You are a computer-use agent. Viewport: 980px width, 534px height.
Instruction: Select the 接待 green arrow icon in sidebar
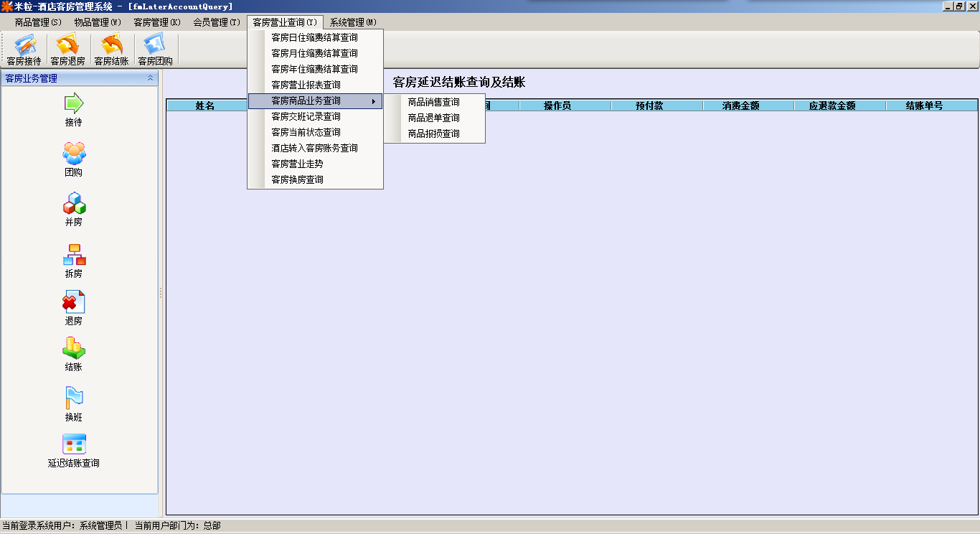[x=73, y=103]
